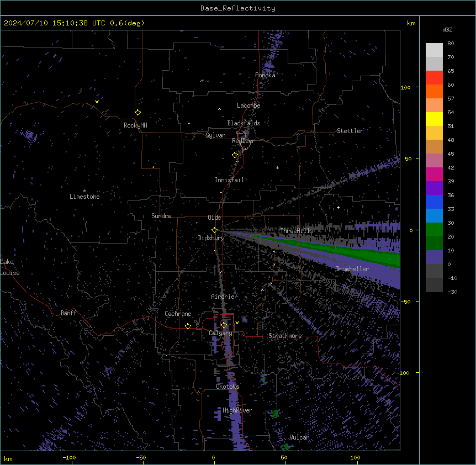Pick the red swatch in dBZ legend
Screen dimensions: 476x465
pos(434,77)
